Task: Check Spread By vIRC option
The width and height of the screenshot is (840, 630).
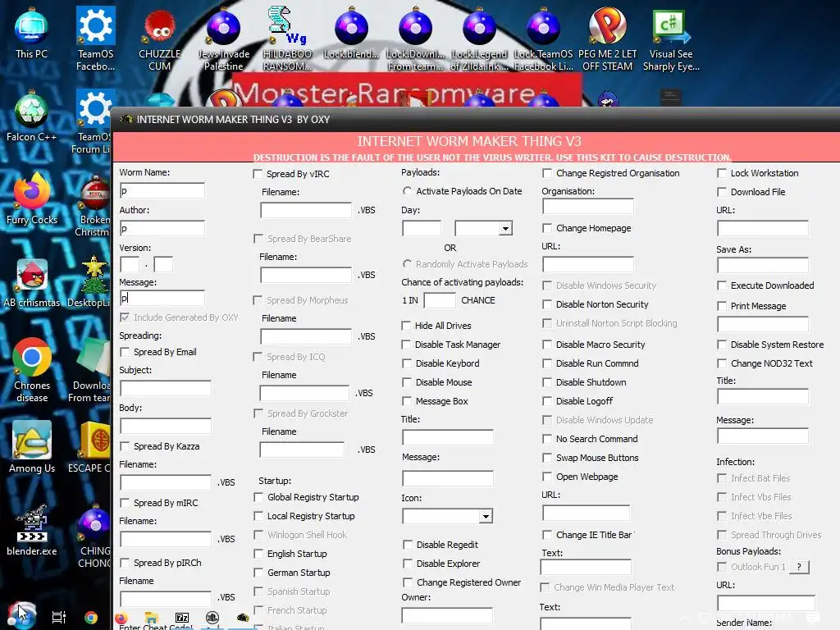Action: coord(258,174)
